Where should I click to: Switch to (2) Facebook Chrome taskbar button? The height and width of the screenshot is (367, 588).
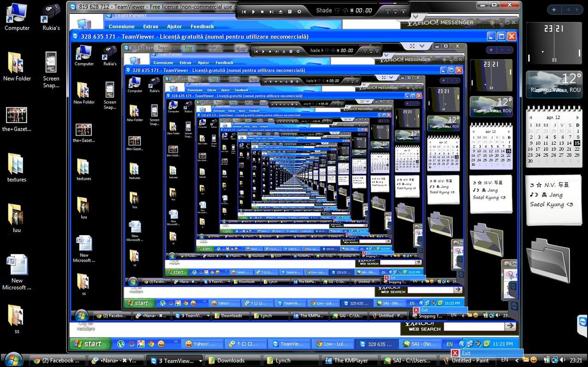pyautogui.click(x=57, y=360)
